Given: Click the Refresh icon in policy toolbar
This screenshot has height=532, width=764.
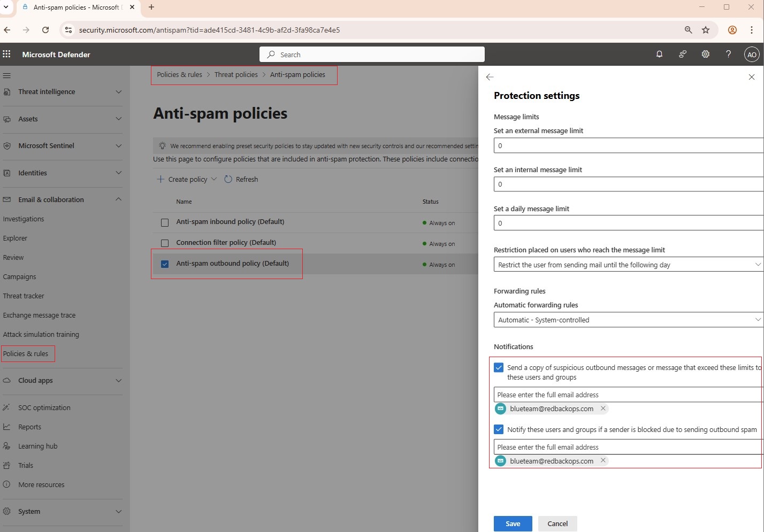Looking at the screenshot, I should click(x=228, y=179).
